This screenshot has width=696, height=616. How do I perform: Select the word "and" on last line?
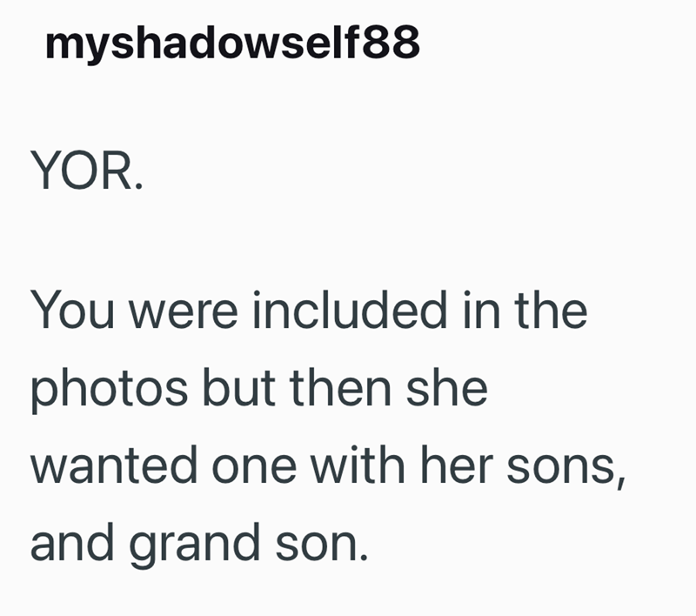pos(72,542)
